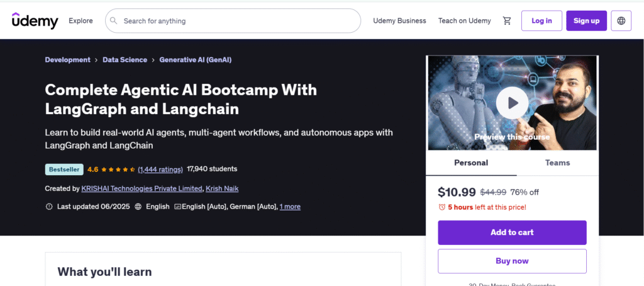Open Udemy Business link

[x=399, y=21]
